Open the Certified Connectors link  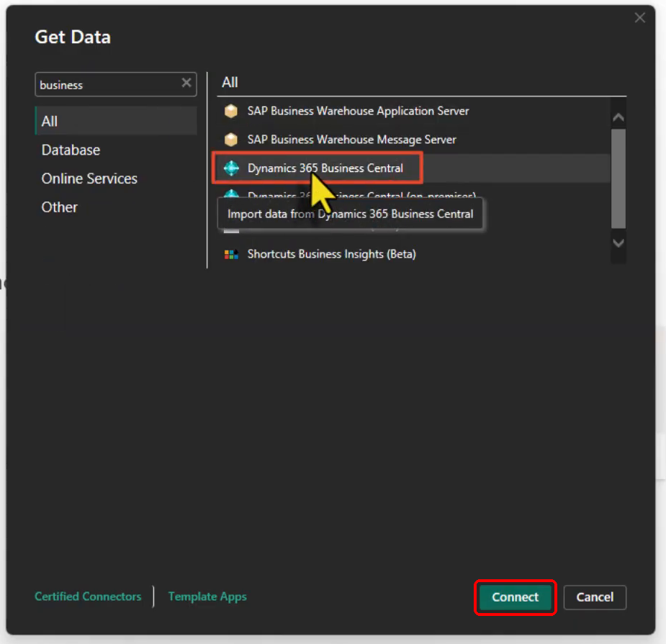point(88,597)
